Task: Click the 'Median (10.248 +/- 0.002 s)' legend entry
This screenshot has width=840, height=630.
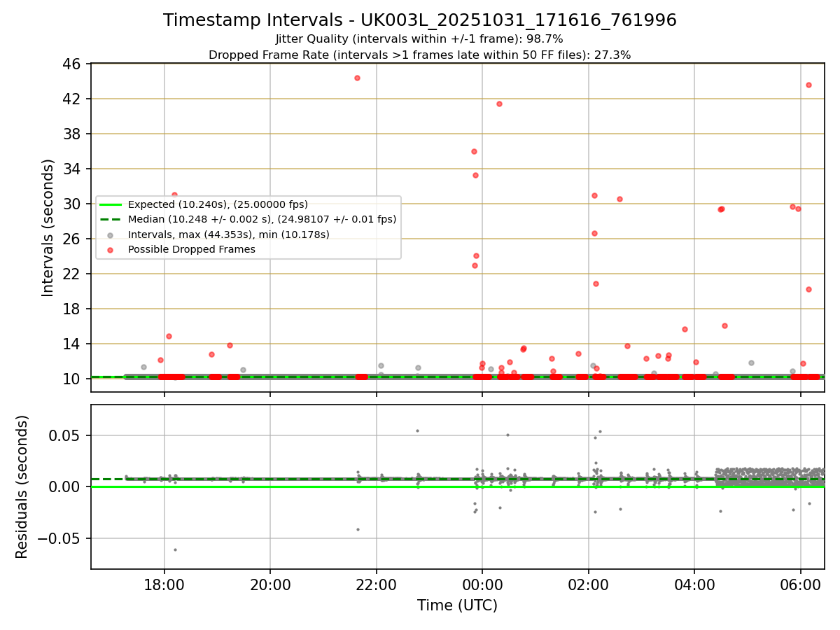Action: click(262, 219)
